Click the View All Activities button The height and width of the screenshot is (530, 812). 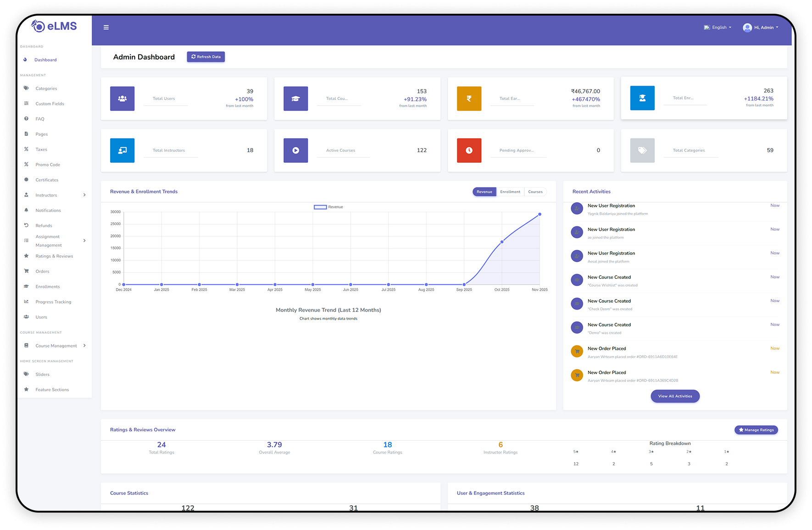click(675, 396)
